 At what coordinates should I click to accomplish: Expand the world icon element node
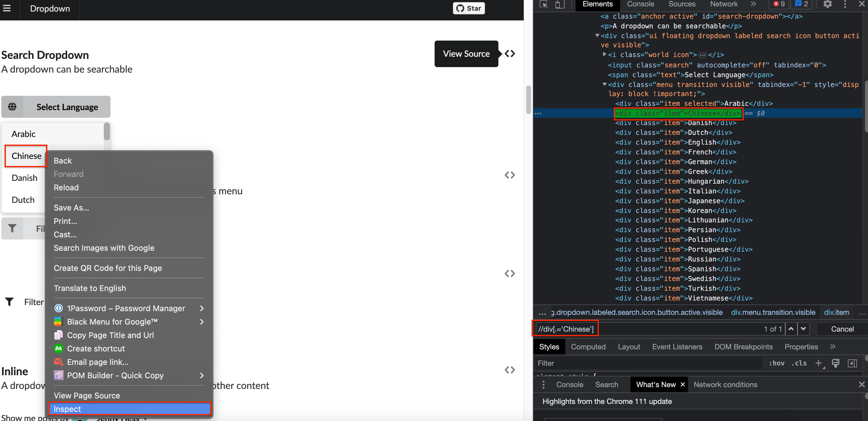tap(605, 54)
